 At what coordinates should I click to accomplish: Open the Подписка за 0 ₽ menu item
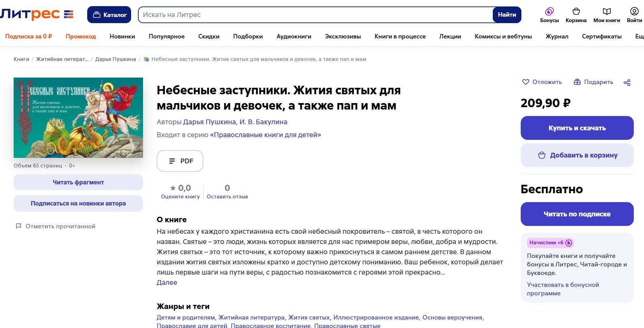point(29,36)
